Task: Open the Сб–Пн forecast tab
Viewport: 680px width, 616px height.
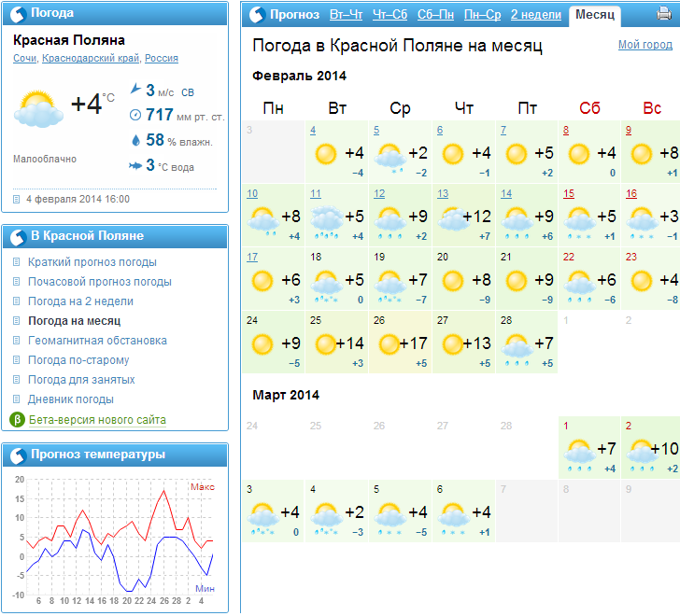Action: point(435,14)
